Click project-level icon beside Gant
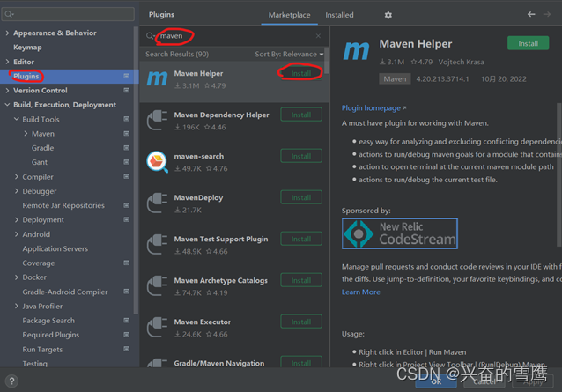This screenshot has height=392, width=562. [x=127, y=162]
